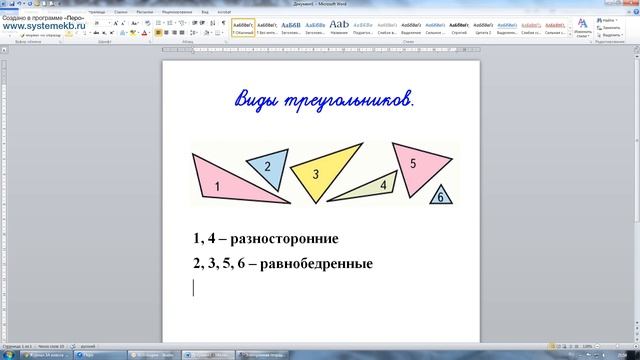Image resolution: width=640 pixels, height=360 pixels.
Task: Apply paragraph shading fill
Action: point(207,33)
